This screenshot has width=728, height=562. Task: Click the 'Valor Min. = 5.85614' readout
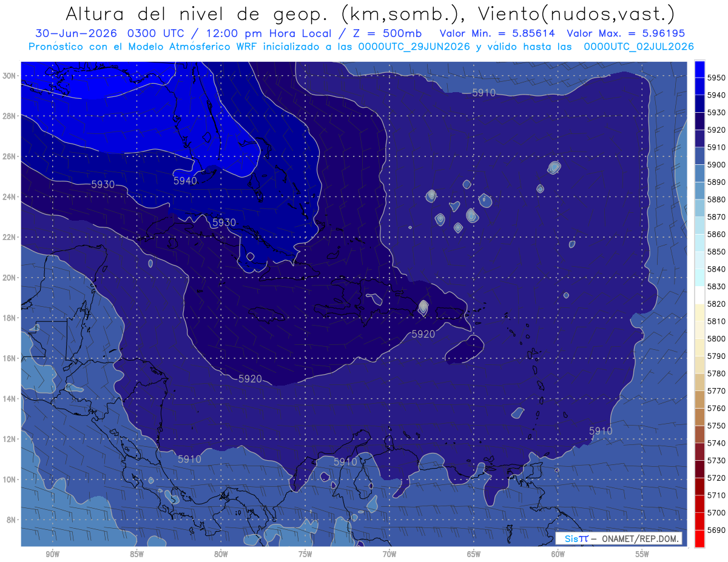(497, 34)
